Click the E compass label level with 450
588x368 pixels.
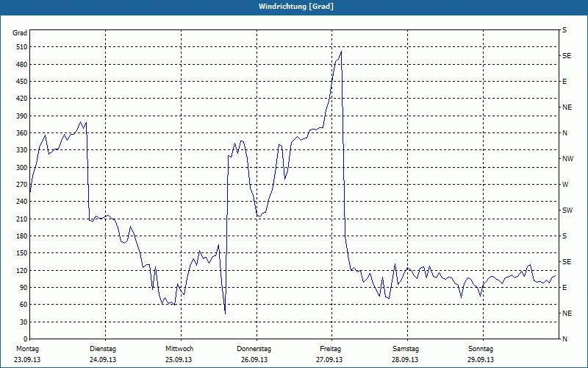pos(564,82)
